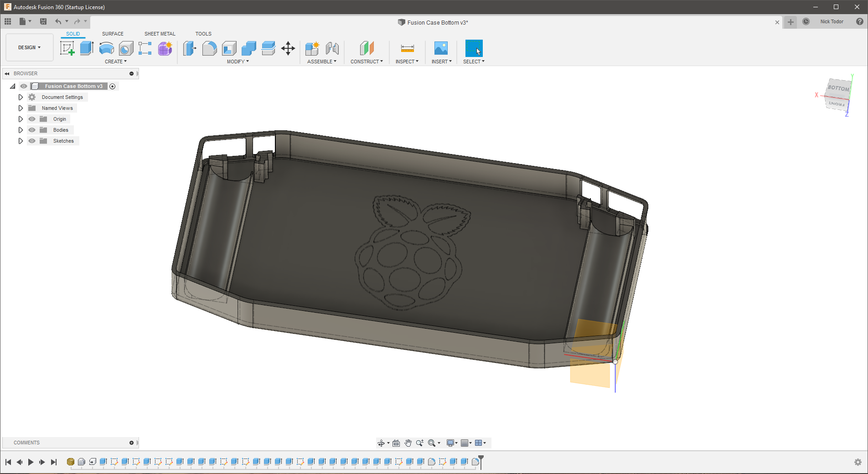Viewport: 868px width, 474px height.
Task: Activate the Fusion Case Bottom v3 radio button
Action: [x=113, y=86]
